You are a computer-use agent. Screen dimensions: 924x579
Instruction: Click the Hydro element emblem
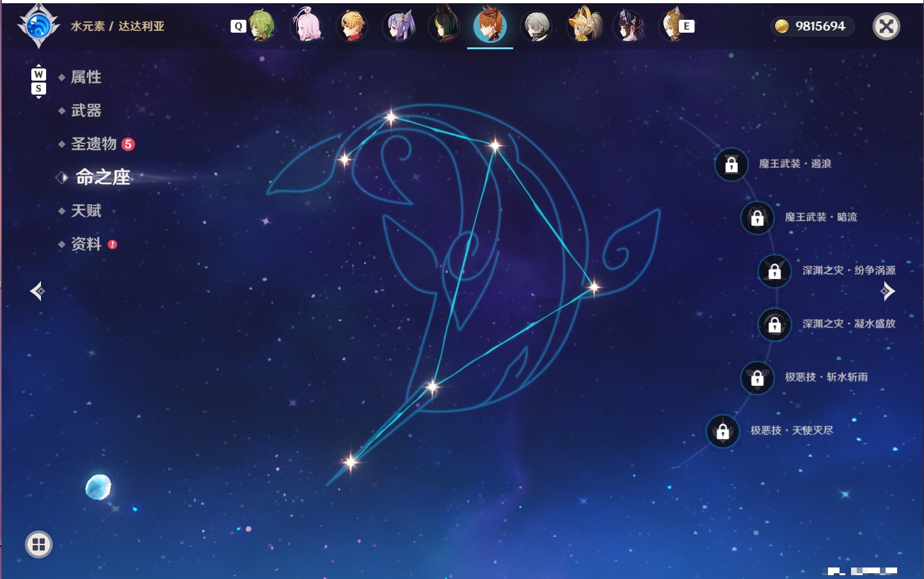coord(38,26)
